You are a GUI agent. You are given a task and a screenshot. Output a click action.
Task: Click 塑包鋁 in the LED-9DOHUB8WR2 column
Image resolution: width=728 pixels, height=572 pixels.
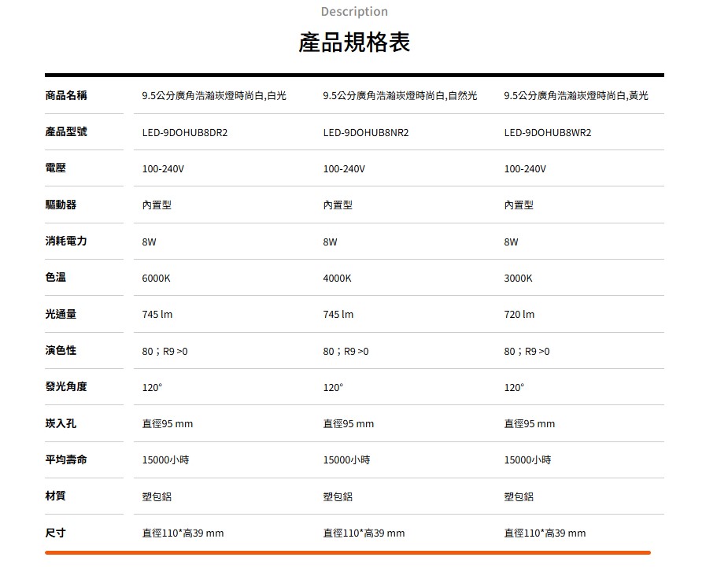[x=519, y=496]
